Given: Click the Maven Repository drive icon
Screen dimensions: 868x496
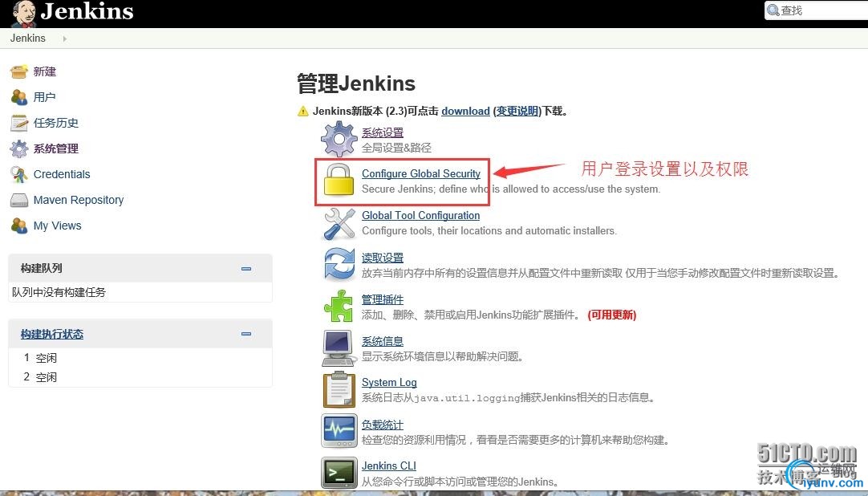Looking at the screenshot, I should coord(18,200).
